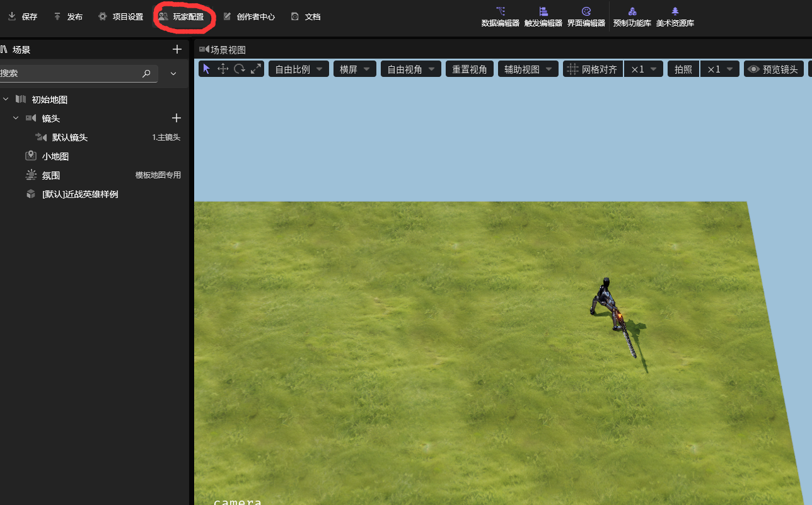Screen dimensions: 812x505
Task: Open the 美术资源库 art library
Action: tap(675, 17)
